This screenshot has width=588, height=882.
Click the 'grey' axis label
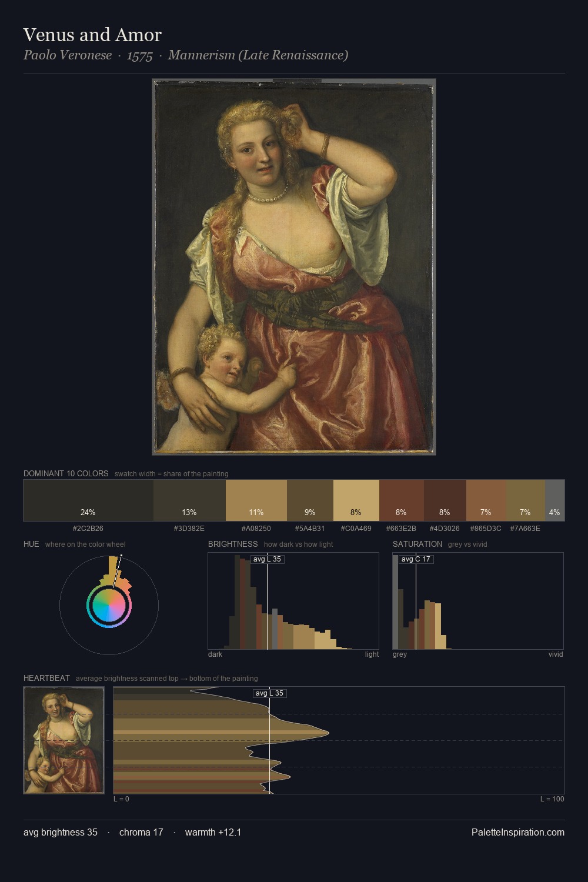point(400,654)
